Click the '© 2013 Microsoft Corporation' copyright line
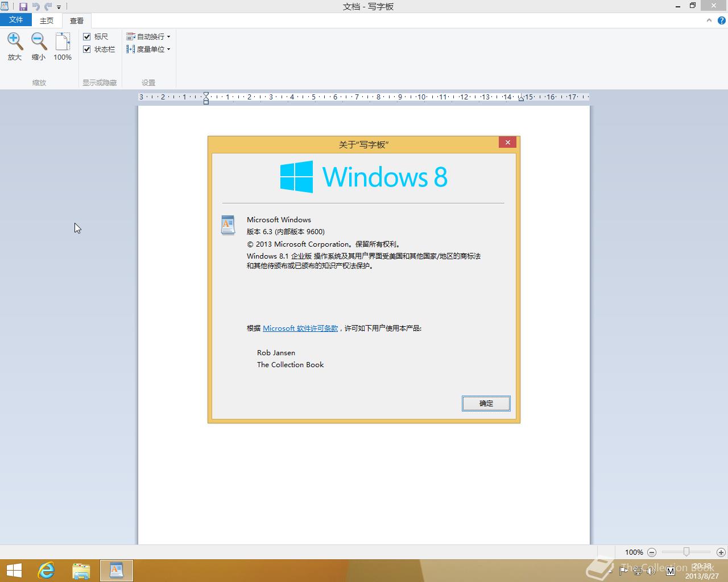This screenshot has width=728, height=582. [x=324, y=244]
